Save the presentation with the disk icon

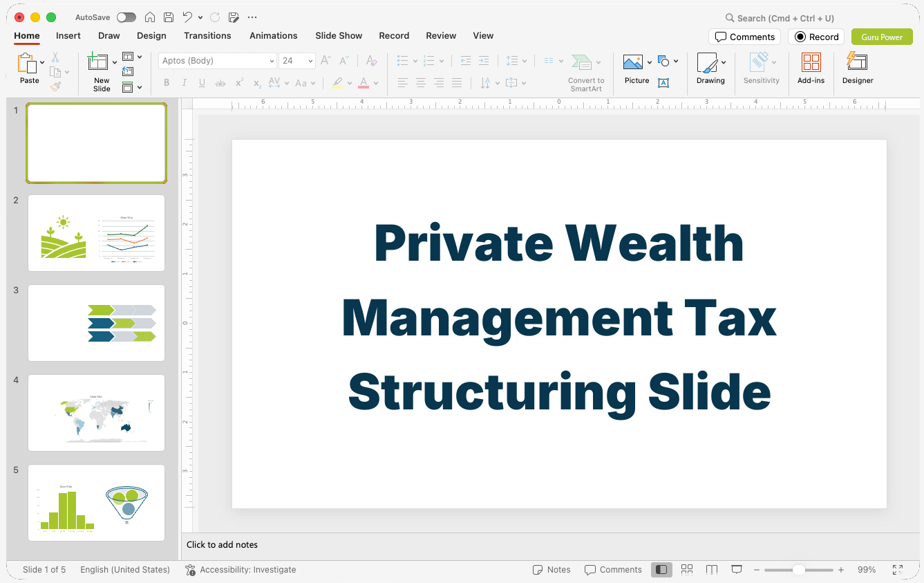coord(169,17)
